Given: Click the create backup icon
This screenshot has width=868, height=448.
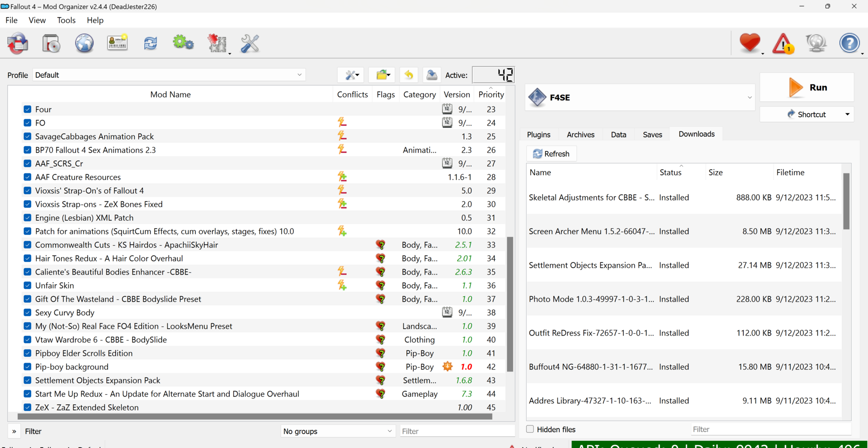Looking at the screenshot, I should click(x=432, y=75).
